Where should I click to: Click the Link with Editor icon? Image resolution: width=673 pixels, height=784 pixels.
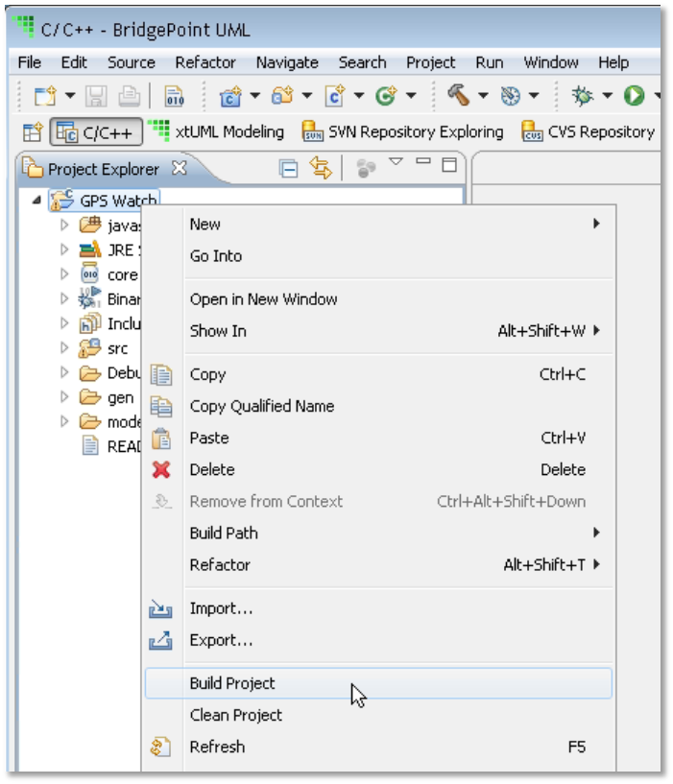click(x=321, y=168)
